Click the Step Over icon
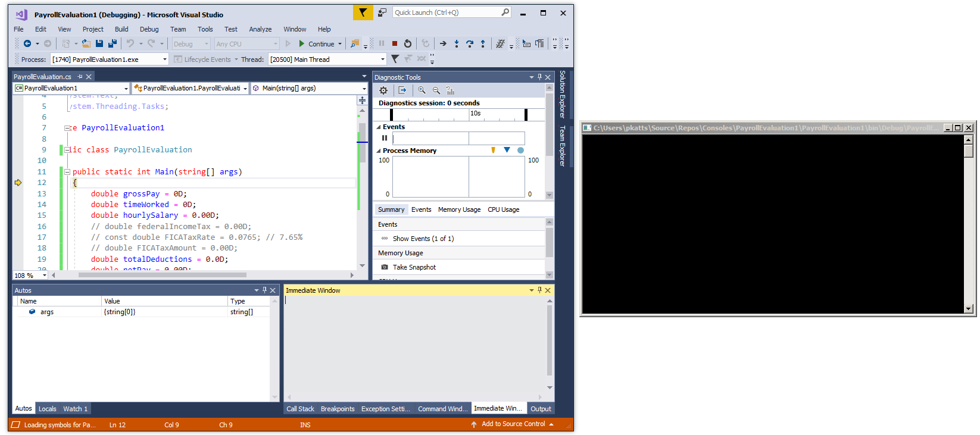This screenshot has height=435, width=980. pos(470,43)
